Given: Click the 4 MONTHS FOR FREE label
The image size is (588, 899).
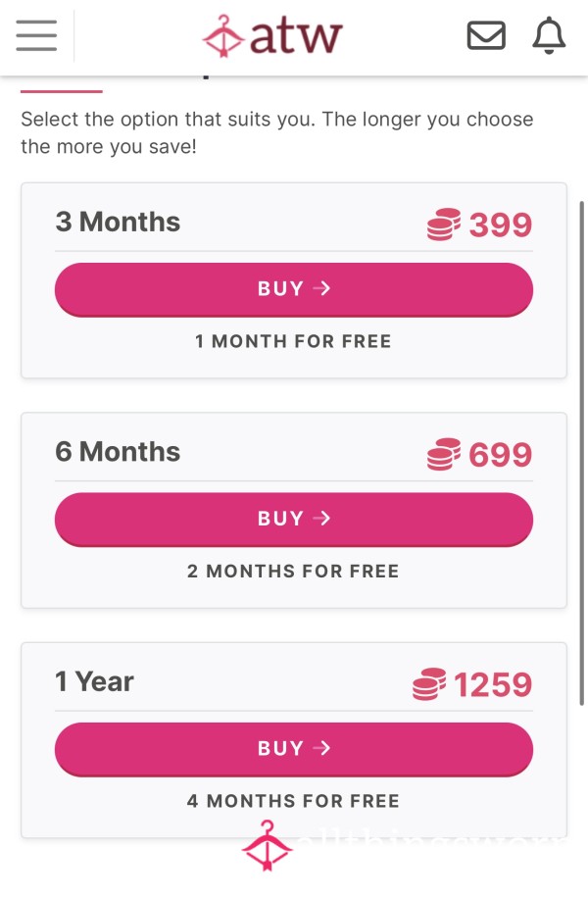Looking at the screenshot, I should 293,802.
